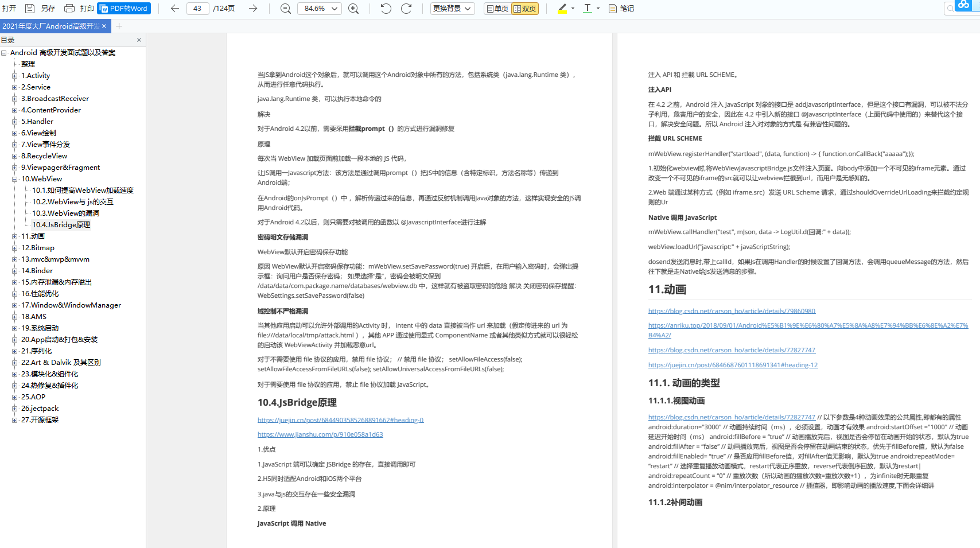This screenshot has width=980, height=548.
Task: Click the 另存 save-as icon
Action: pyautogui.click(x=30, y=9)
